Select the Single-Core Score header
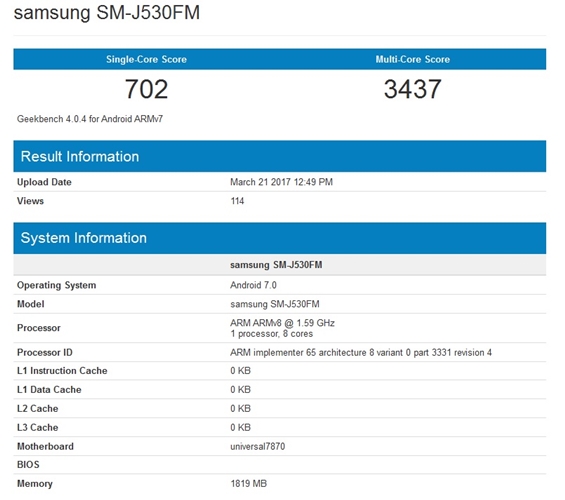Image resolution: width=565 pixels, height=500 pixels. coord(146,59)
